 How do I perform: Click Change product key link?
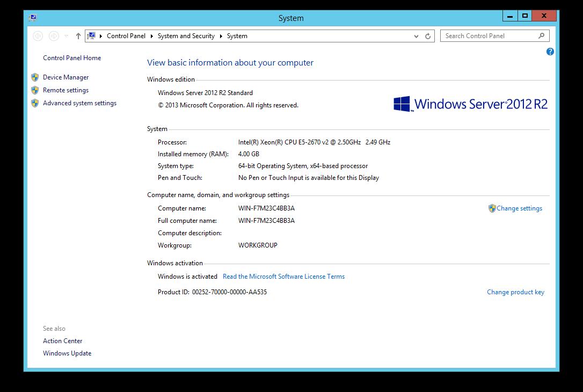point(515,292)
